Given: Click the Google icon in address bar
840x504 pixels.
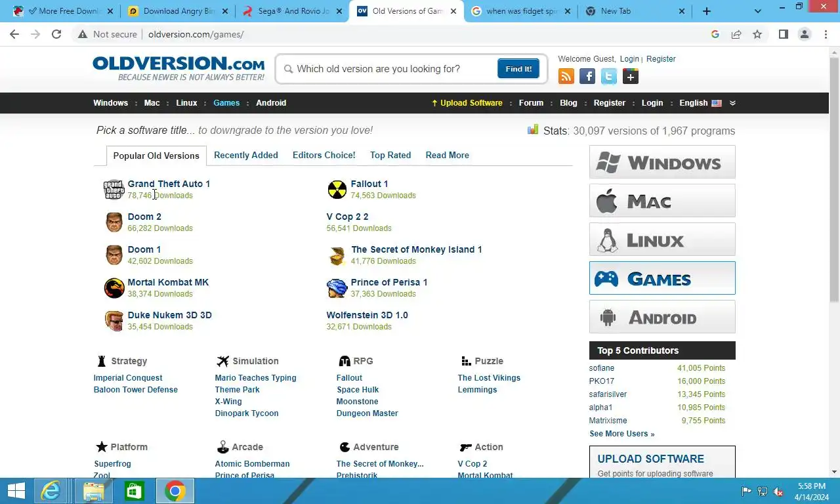Looking at the screenshot, I should coord(715,34).
